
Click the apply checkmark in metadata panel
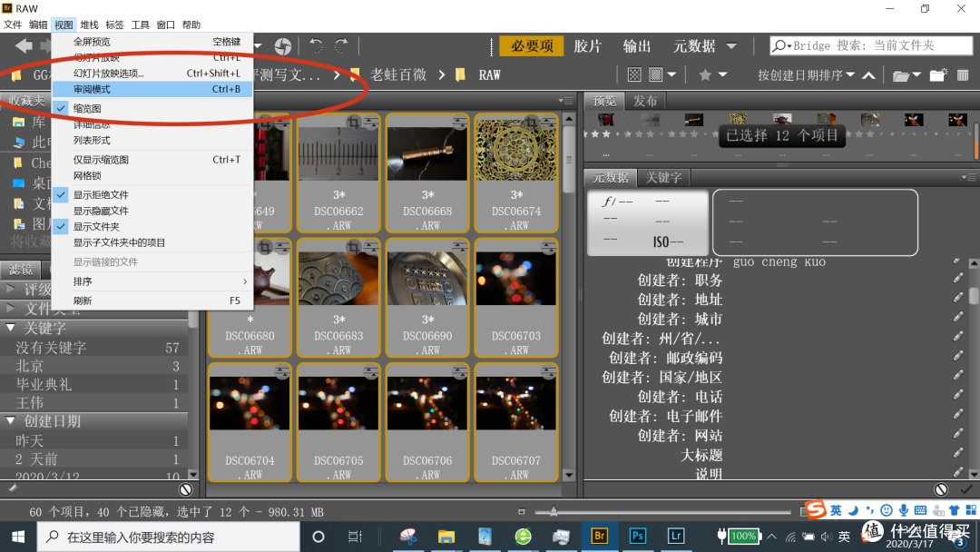(x=967, y=489)
